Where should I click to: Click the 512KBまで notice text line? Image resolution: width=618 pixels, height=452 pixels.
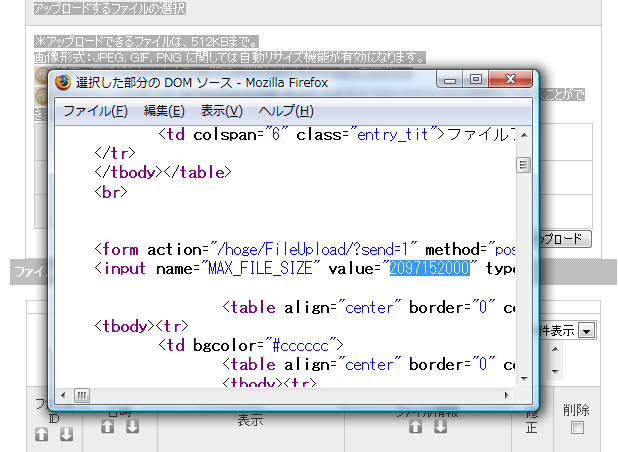point(146,41)
